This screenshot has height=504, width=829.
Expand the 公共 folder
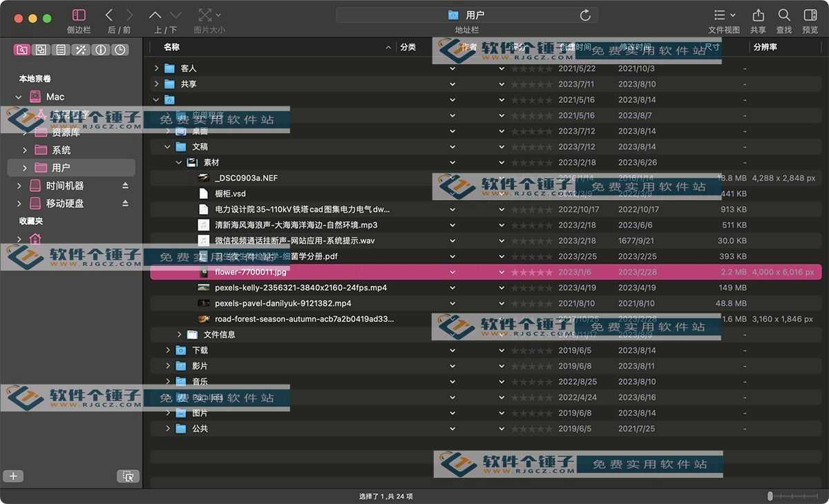click(168, 429)
